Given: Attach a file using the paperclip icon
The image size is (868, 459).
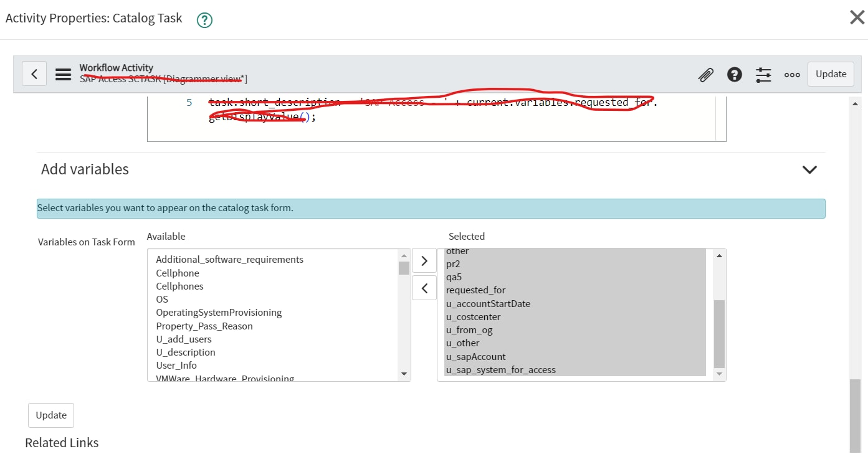Looking at the screenshot, I should [705, 74].
